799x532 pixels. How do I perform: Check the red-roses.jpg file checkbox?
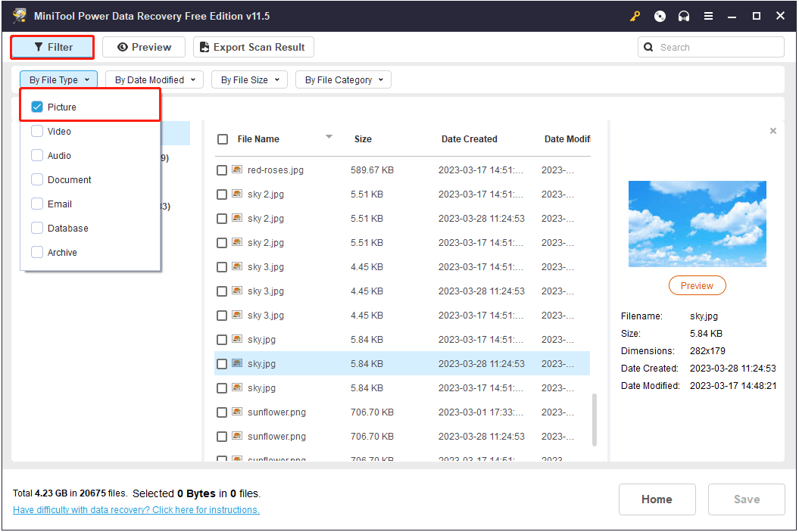tap(222, 170)
